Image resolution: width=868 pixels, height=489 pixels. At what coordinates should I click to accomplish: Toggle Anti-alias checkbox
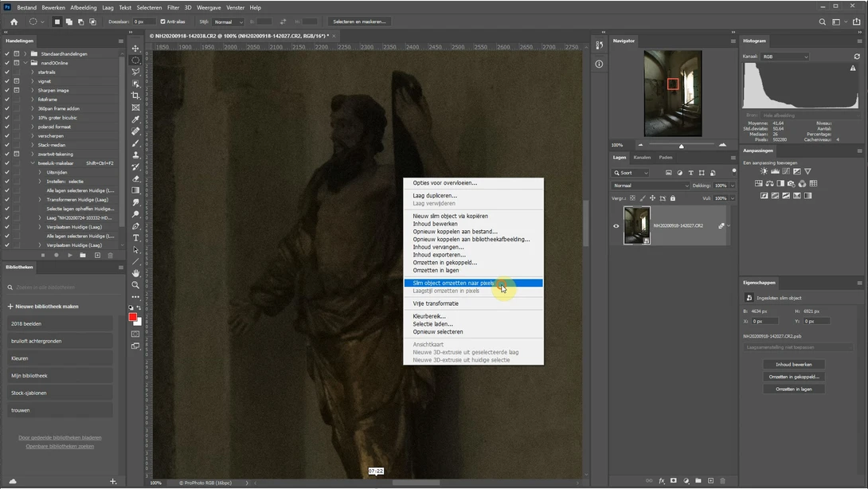[x=162, y=22]
